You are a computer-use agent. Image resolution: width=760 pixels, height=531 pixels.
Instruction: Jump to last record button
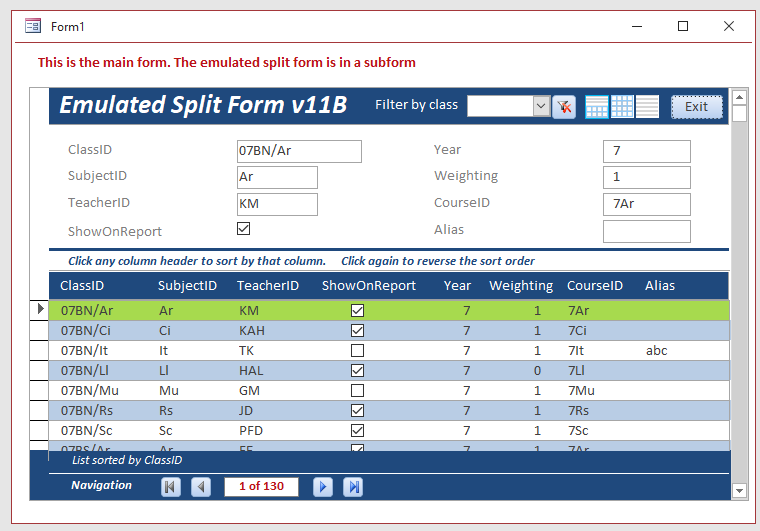click(353, 487)
